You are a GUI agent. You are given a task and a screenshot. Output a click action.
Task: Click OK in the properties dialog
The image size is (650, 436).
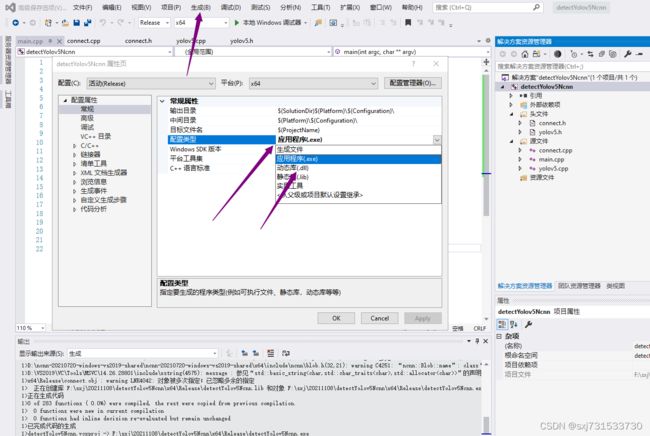click(x=336, y=318)
